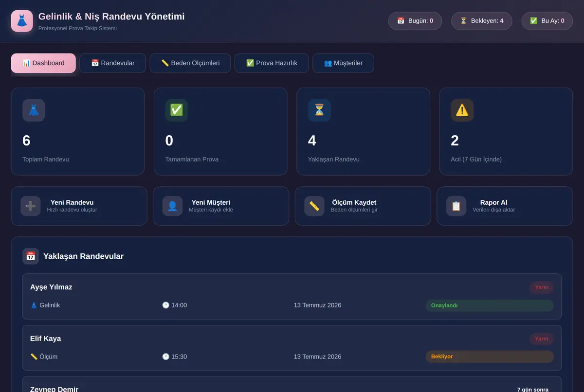Click the calendar icon in Bugün badge

click(401, 21)
